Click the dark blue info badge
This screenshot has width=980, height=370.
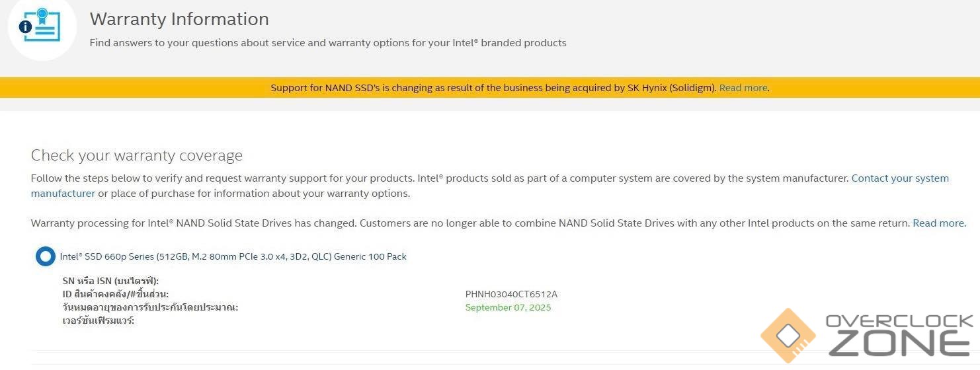click(26, 27)
